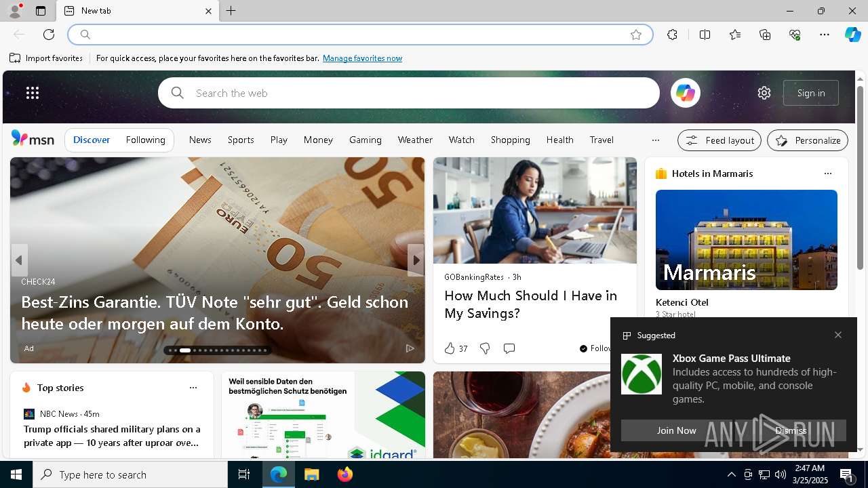Click the Import favorites button
The width and height of the screenshot is (868, 488).
[x=46, y=58]
